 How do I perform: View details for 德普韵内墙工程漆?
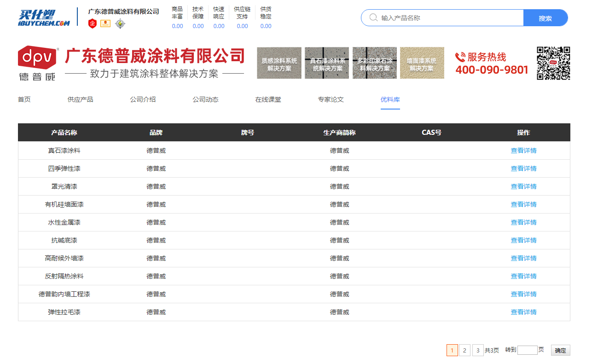(x=523, y=294)
